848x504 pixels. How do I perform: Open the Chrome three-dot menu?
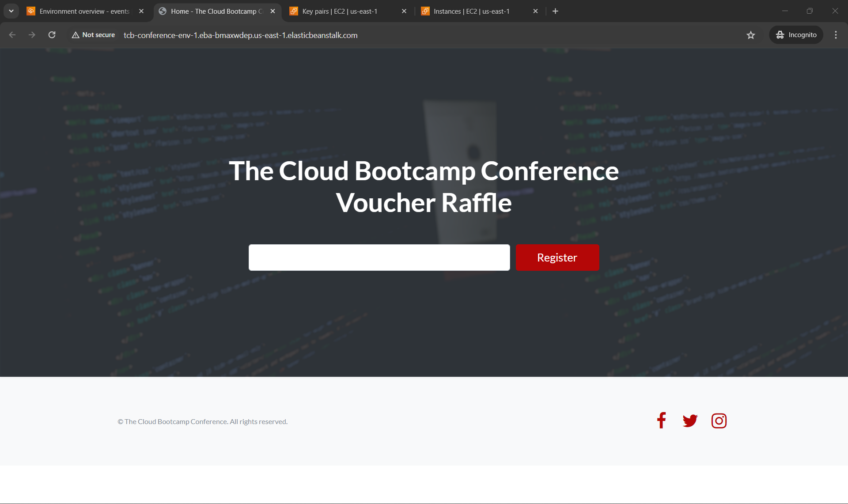pyautogui.click(x=836, y=35)
